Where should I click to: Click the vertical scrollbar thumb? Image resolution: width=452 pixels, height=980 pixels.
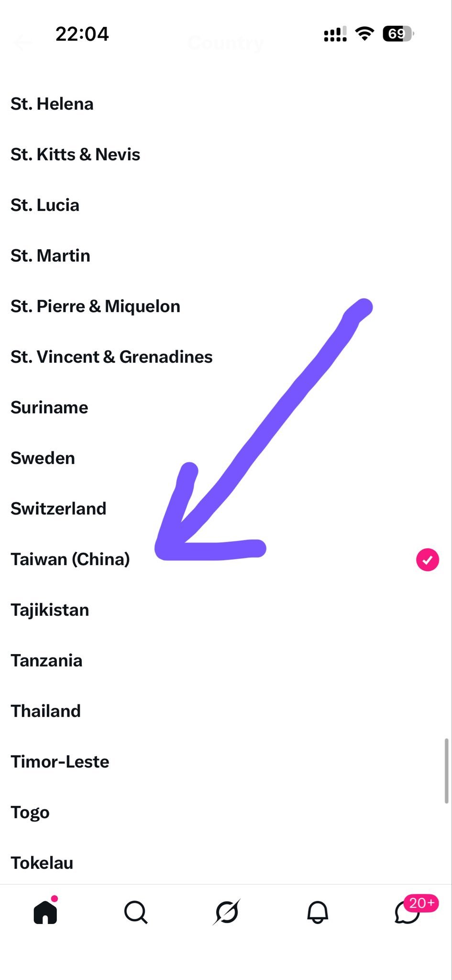(x=447, y=771)
